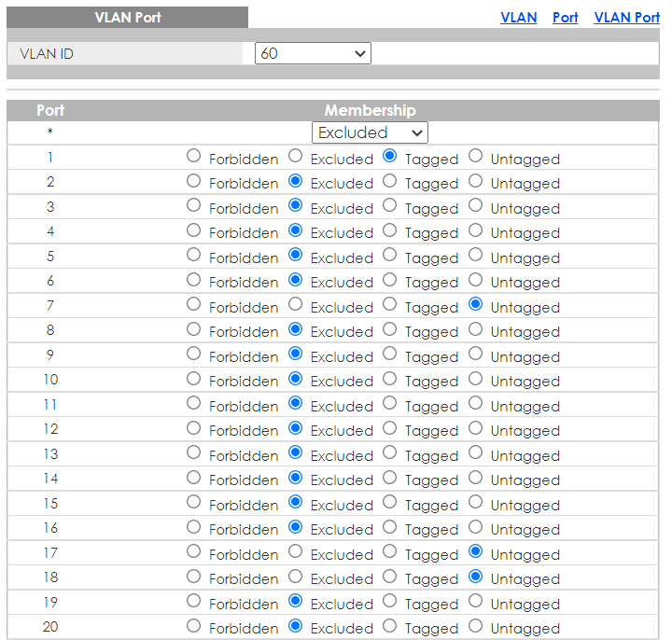Select Excluded for port 11
This screenshot has width=672, height=640.
(295, 403)
